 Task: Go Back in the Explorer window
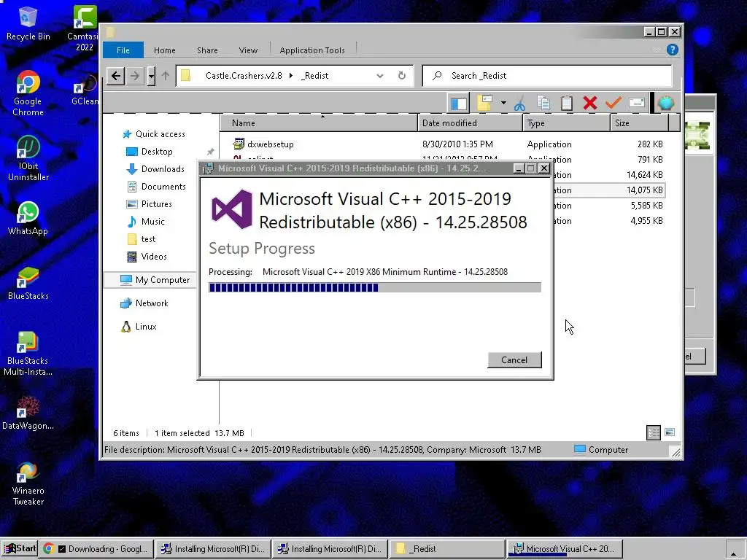click(116, 76)
